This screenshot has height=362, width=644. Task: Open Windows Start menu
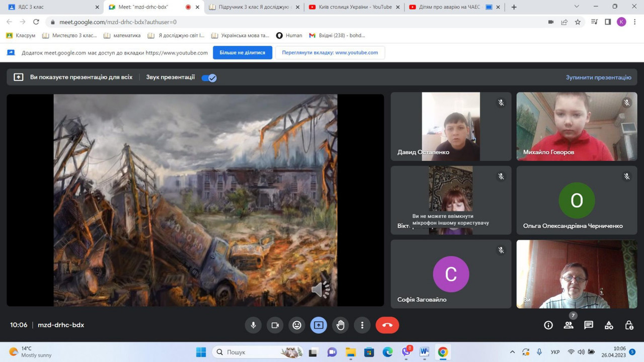(201, 352)
